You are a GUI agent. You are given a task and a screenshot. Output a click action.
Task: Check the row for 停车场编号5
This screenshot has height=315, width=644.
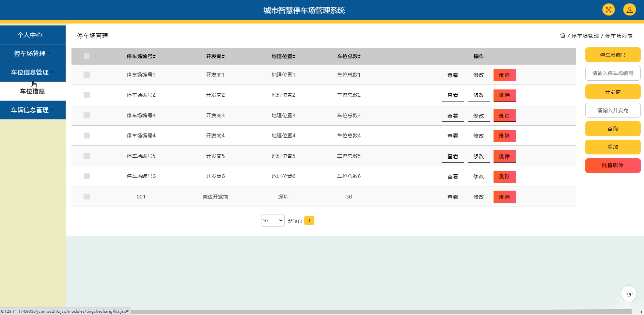tap(87, 156)
